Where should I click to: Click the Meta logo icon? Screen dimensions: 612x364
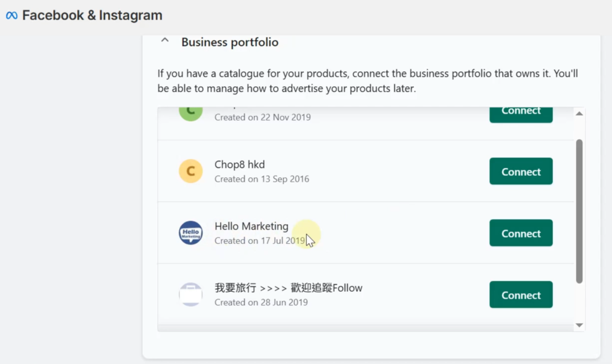coord(12,16)
